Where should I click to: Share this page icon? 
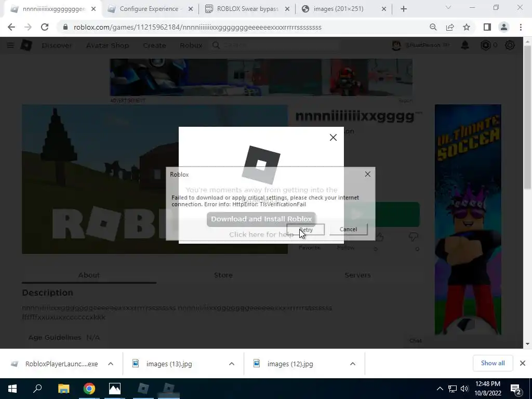(x=450, y=27)
